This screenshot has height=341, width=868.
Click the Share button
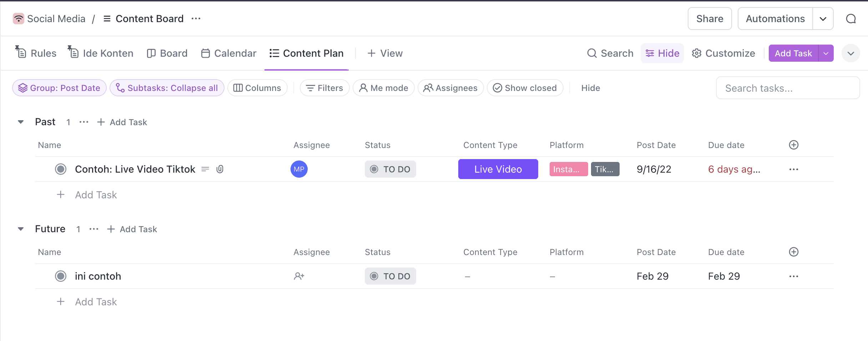point(710,19)
